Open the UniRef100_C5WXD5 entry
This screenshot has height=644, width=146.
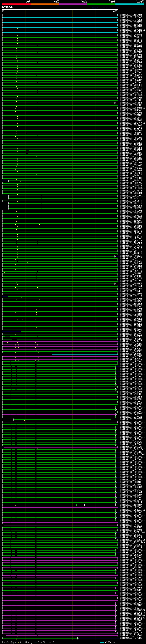(131, 80)
